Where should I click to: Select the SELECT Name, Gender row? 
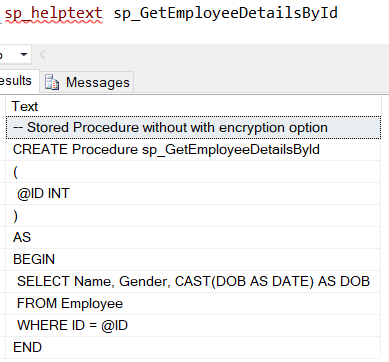[193, 281]
